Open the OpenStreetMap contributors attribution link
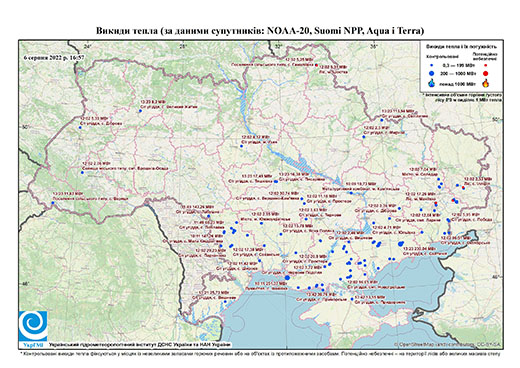 (x=448, y=344)
